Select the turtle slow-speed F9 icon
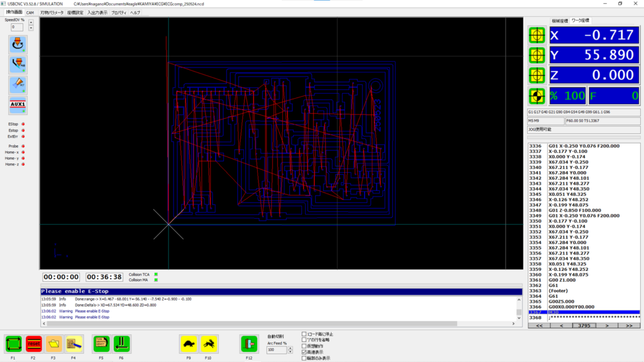The width and height of the screenshot is (644, 362). (x=188, y=344)
